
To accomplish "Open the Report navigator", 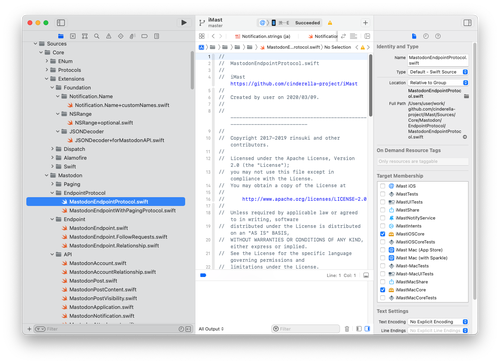I will pyautogui.click(x=156, y=36).
